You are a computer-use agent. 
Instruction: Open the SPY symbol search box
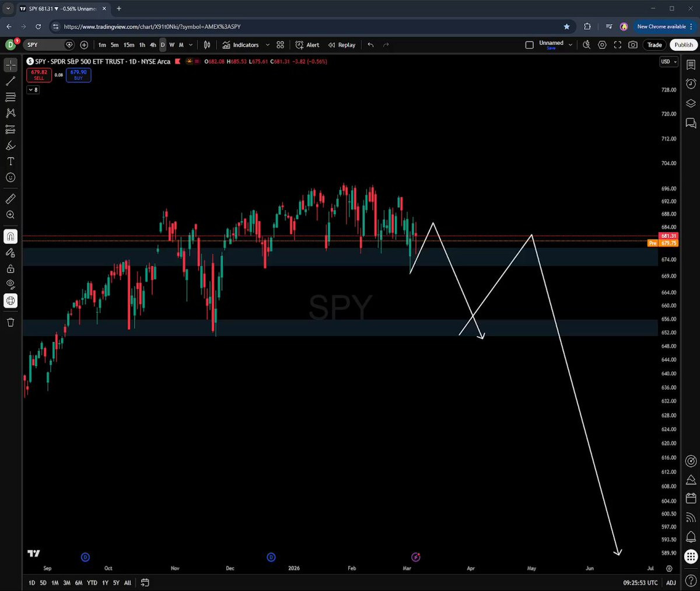(49, 45)
